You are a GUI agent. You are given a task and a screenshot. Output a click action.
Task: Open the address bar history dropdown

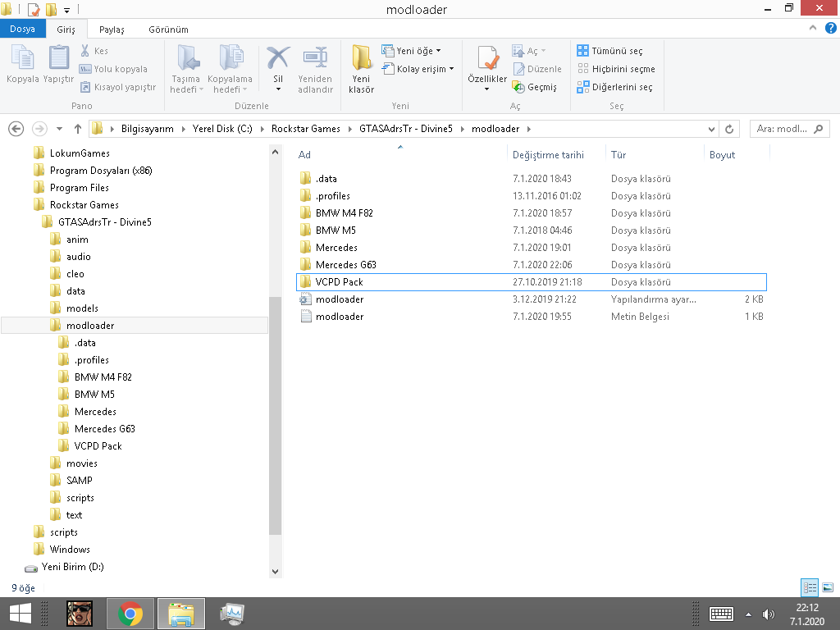coord(711,129)
